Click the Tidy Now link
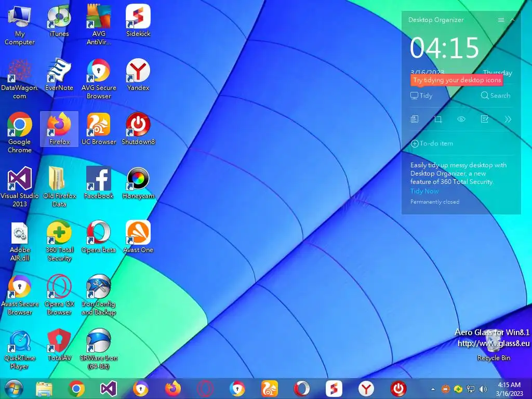 424,191
